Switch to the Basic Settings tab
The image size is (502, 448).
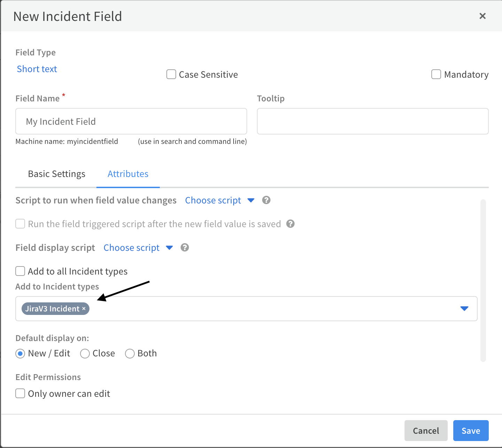coord(56,174)
